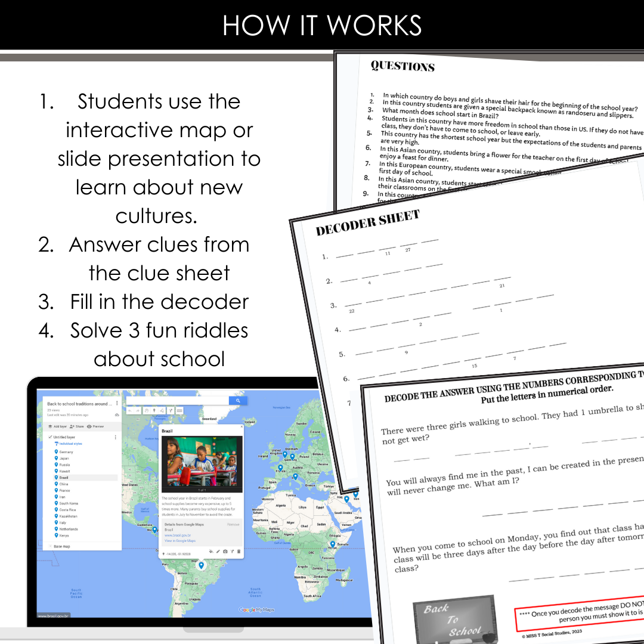
Task: Select the Germany item in the layer list
Action: click(x=67, y=452)
